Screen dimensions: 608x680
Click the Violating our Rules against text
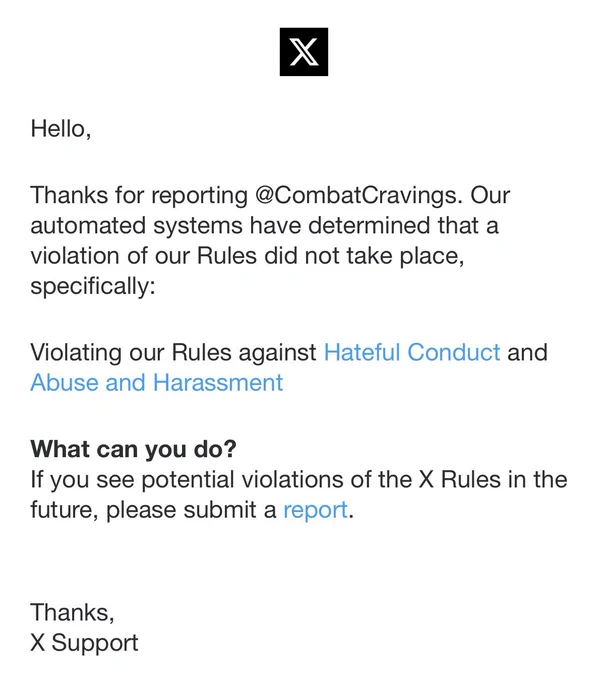click(173, 352)
